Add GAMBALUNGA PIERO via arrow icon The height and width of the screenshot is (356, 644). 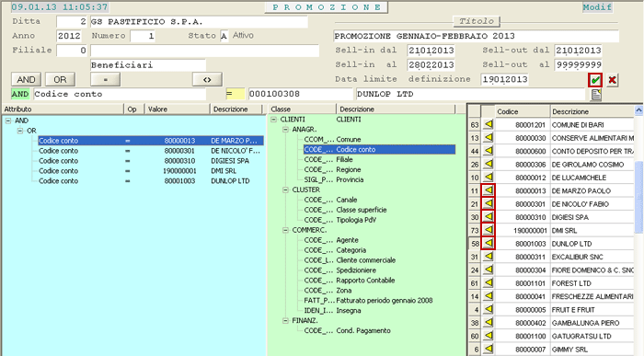point(488,322)
